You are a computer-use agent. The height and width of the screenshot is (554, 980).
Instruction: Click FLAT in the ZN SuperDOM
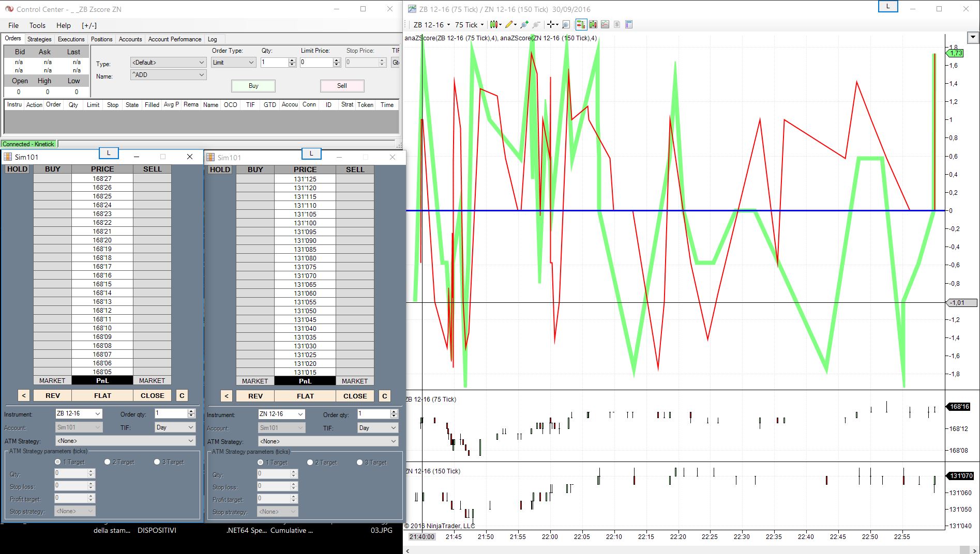[x=305, y=396]
